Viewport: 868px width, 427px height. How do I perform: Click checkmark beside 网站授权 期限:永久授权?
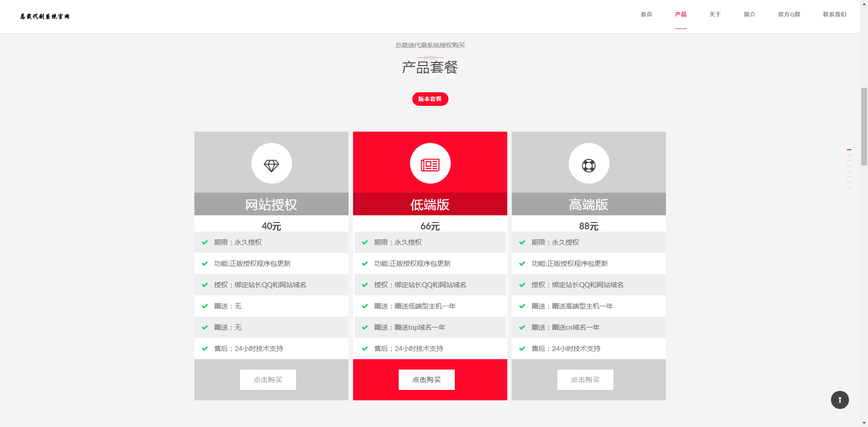point(205,242)
